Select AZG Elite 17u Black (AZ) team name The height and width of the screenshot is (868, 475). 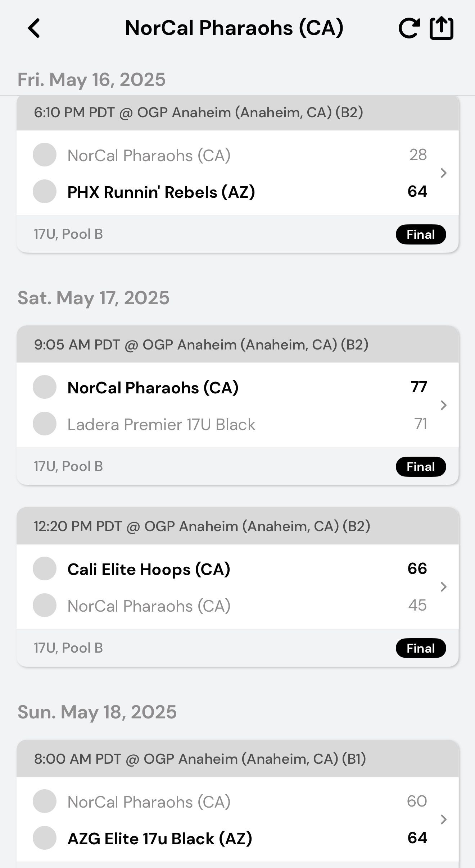[x=160, y=839]
